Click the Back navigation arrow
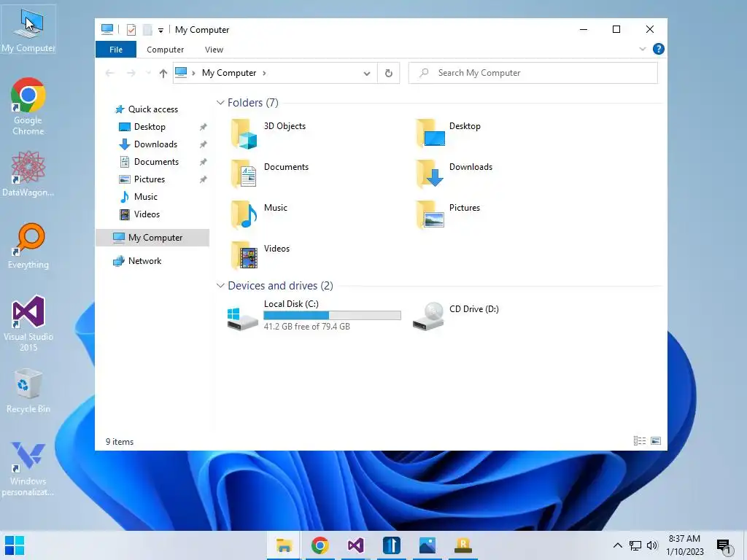 pyautogui.click(x=110, y=74)
